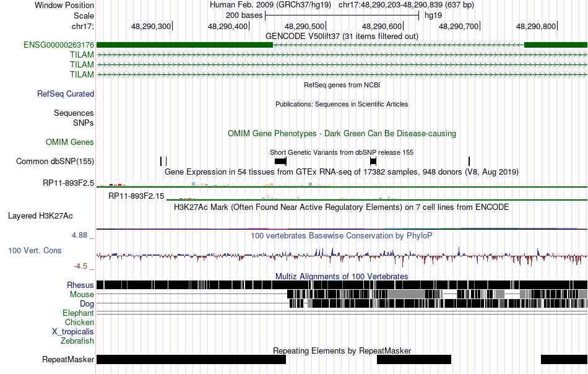Click the Sequences track label

74,113
